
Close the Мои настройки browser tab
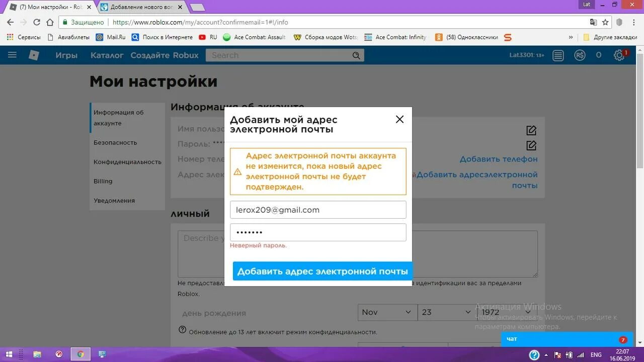point(89,7)
